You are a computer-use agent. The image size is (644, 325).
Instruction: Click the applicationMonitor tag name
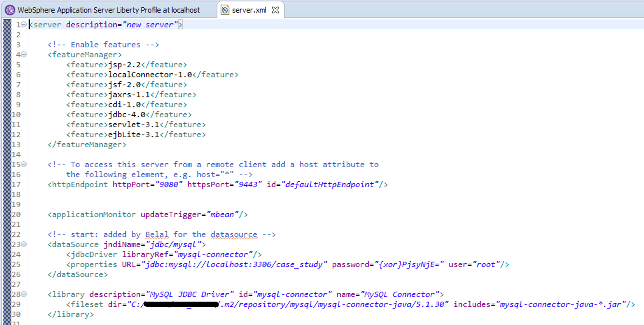[93, 214]
